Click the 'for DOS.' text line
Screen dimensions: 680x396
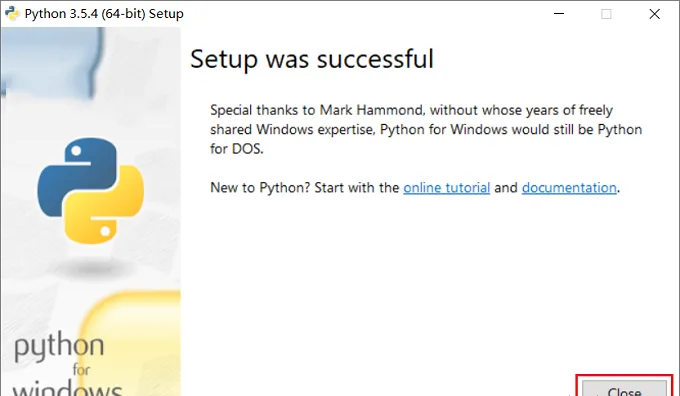click(237, 149)
